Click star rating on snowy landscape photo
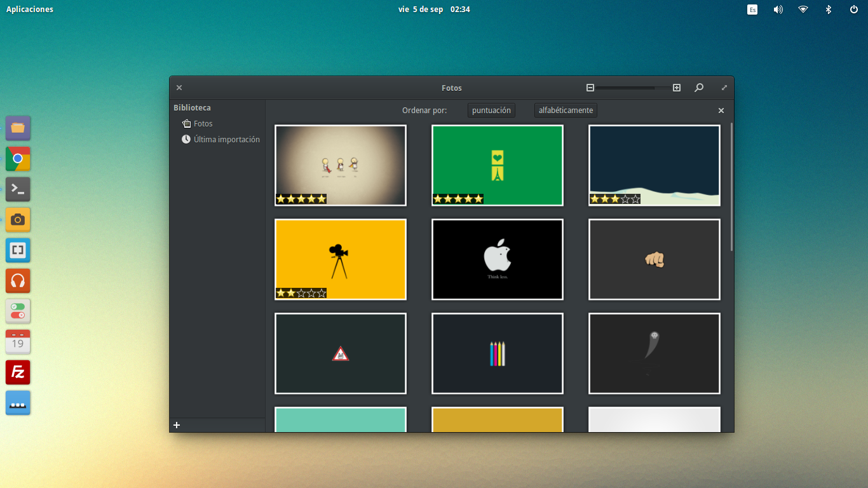 tap(615, 199)
